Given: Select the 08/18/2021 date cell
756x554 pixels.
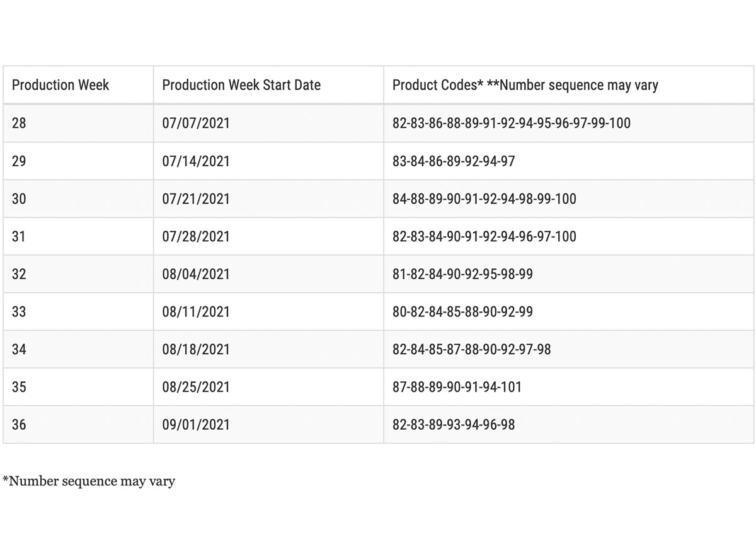Looking at the screenshot, I should (196, 349).
